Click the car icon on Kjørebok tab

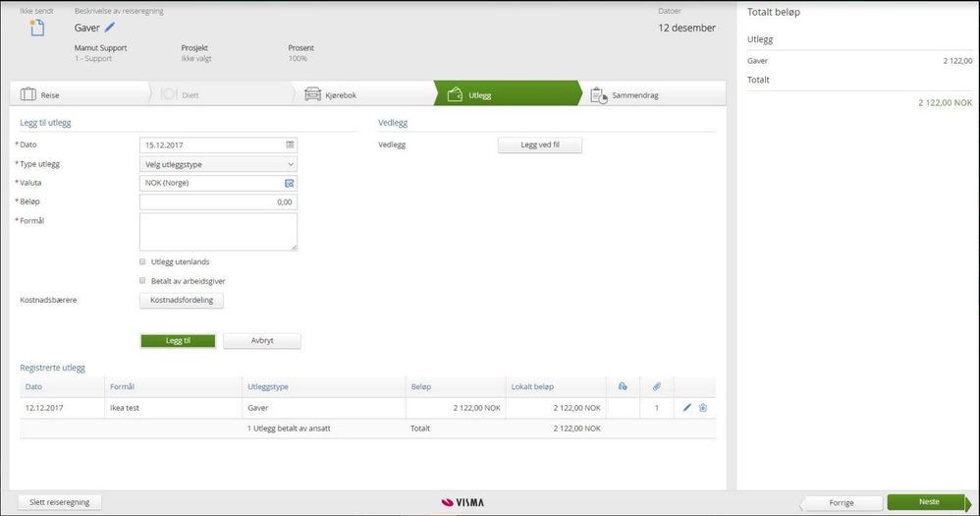coord(312,94)
